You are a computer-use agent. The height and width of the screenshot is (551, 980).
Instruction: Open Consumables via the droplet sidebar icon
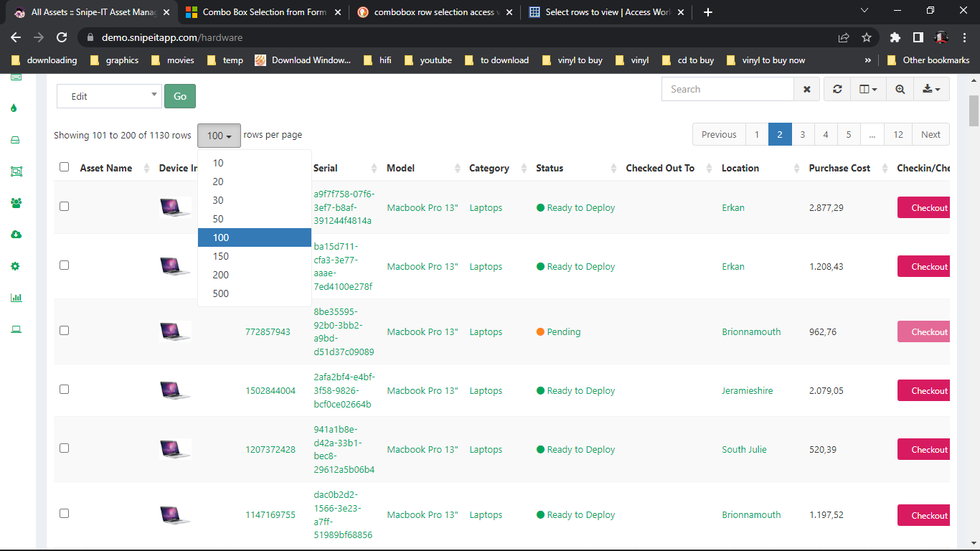(x=14, y=108)
